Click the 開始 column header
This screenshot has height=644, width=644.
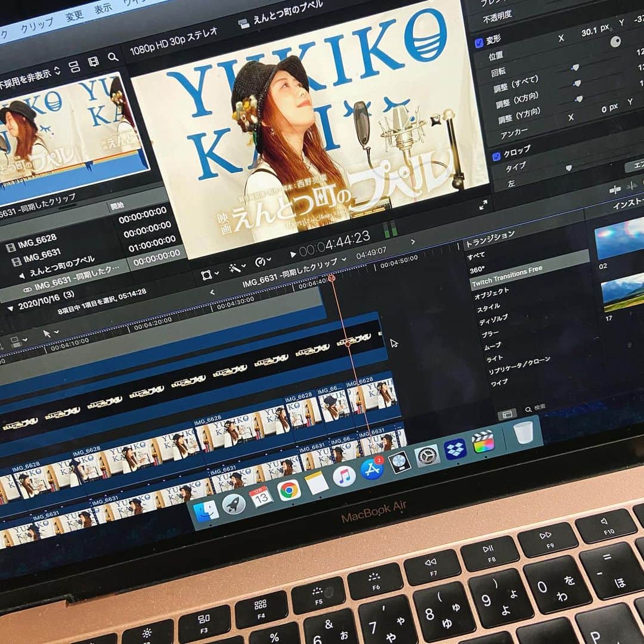tap(117, 206)
